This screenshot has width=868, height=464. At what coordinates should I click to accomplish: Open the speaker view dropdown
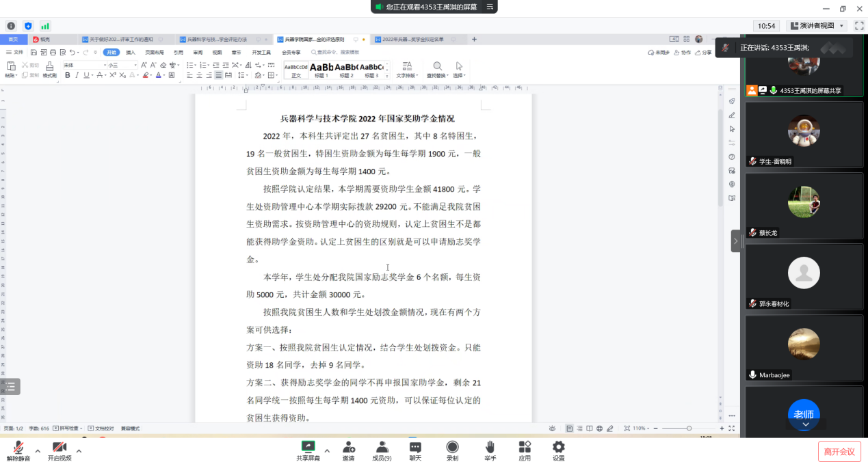(x=817, y=26)
